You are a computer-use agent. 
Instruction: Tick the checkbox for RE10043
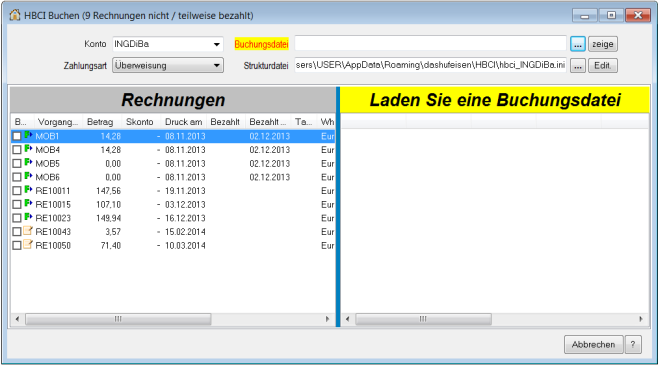point(17,232)
